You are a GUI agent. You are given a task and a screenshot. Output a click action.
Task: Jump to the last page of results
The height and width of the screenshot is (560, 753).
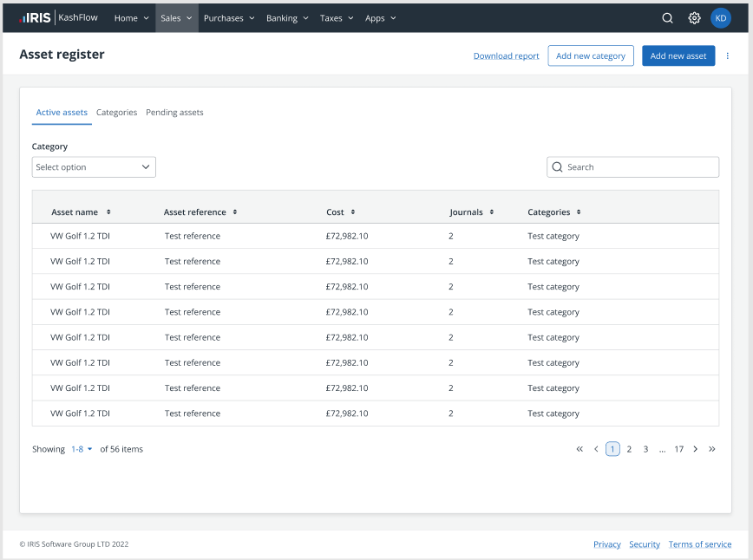click(x=712, y=449)
